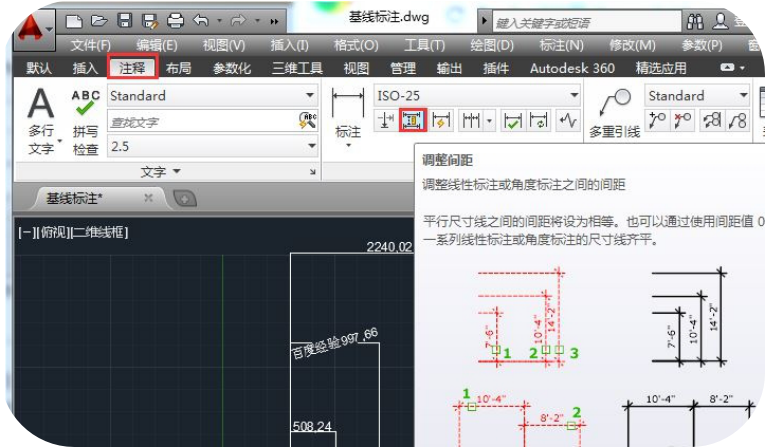
Task: Select the Multileader (多重引线) tool
Action: click(614, 112)
